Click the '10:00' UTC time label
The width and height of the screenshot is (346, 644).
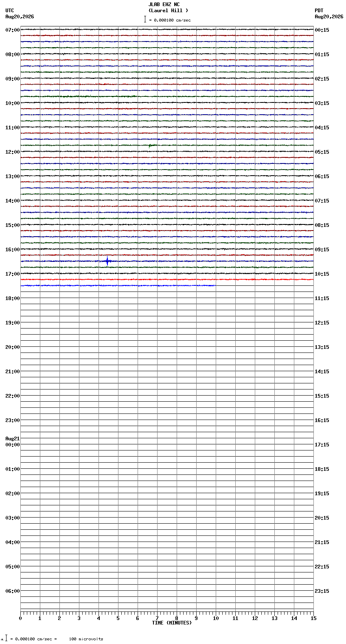[x=13, y=103]
